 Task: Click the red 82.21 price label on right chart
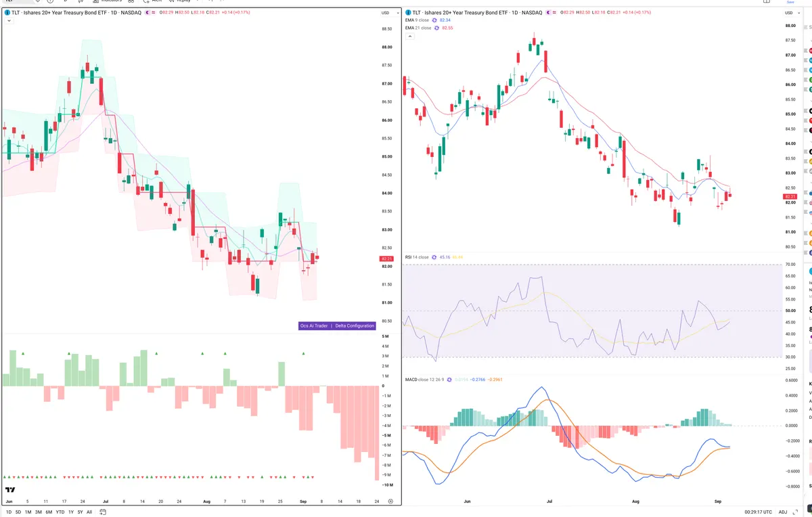[x=791, y=196]
